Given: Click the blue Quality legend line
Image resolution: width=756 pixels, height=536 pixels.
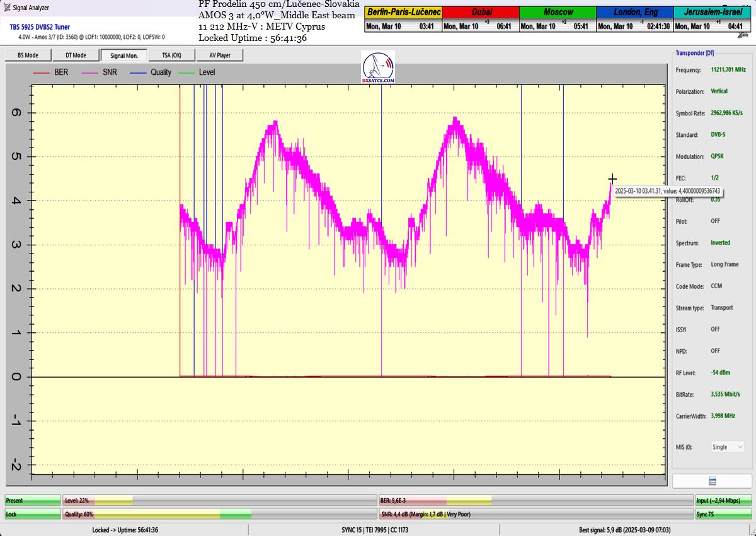Looking at the screenshot, I should click(x=139, y=73).
